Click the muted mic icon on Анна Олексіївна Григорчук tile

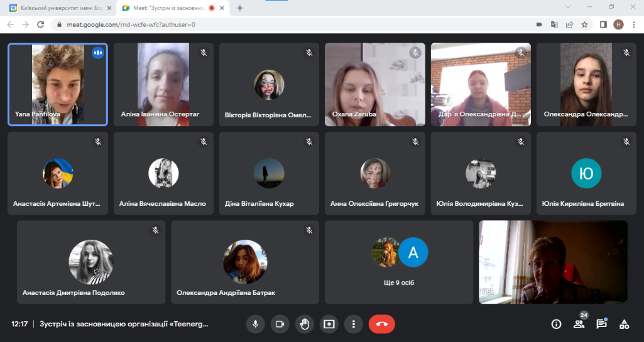tap(415, 141)
